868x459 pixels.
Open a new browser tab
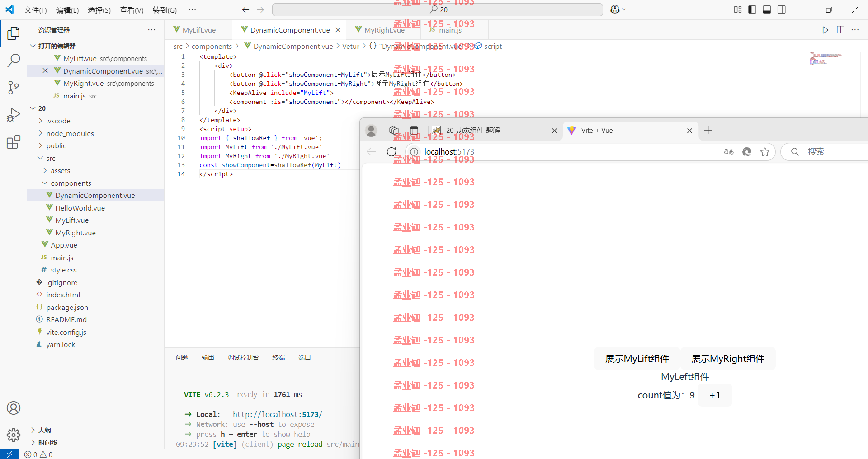(708, 131)
